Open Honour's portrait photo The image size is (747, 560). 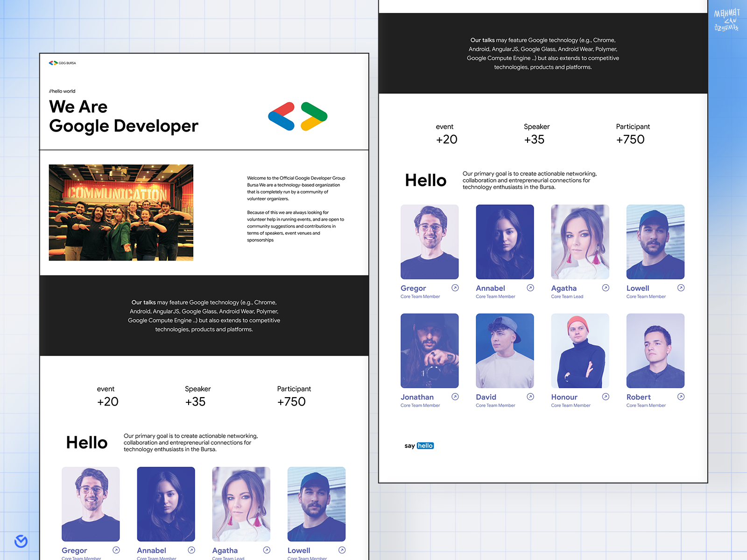click(x=580, y=350)
